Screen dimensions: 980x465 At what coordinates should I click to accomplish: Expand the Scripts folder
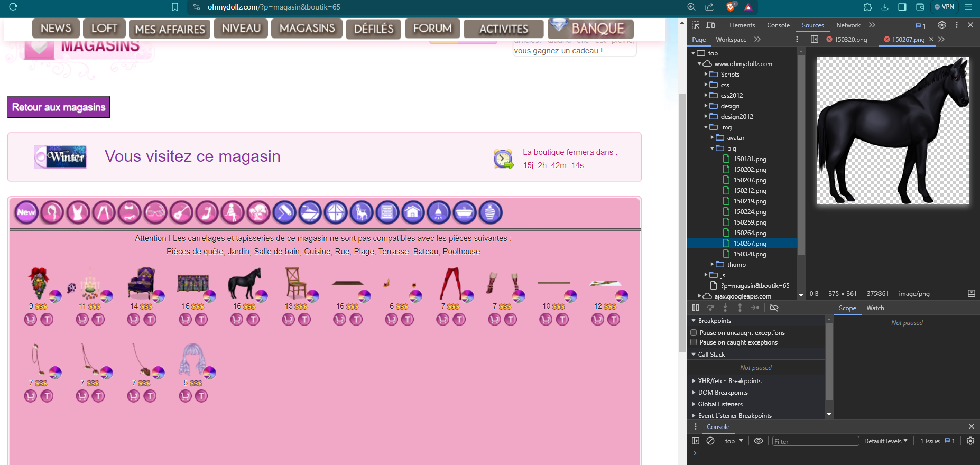tap(706, 74)
